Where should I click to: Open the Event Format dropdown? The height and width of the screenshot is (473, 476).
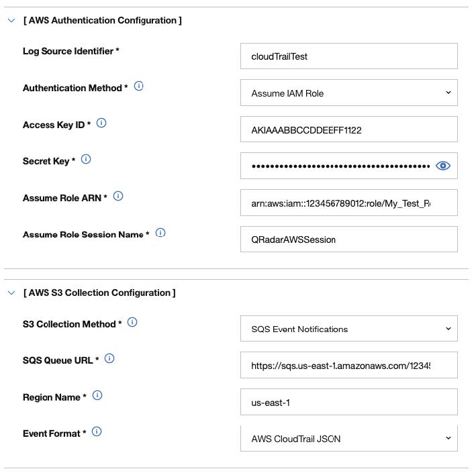349,439
